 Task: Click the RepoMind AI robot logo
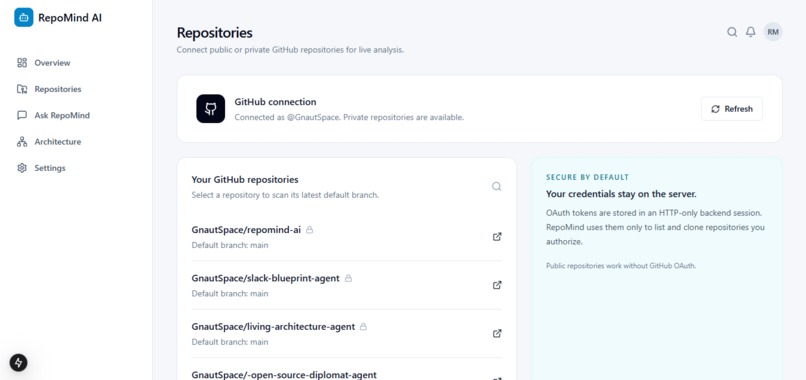click(x=24, y=17)
